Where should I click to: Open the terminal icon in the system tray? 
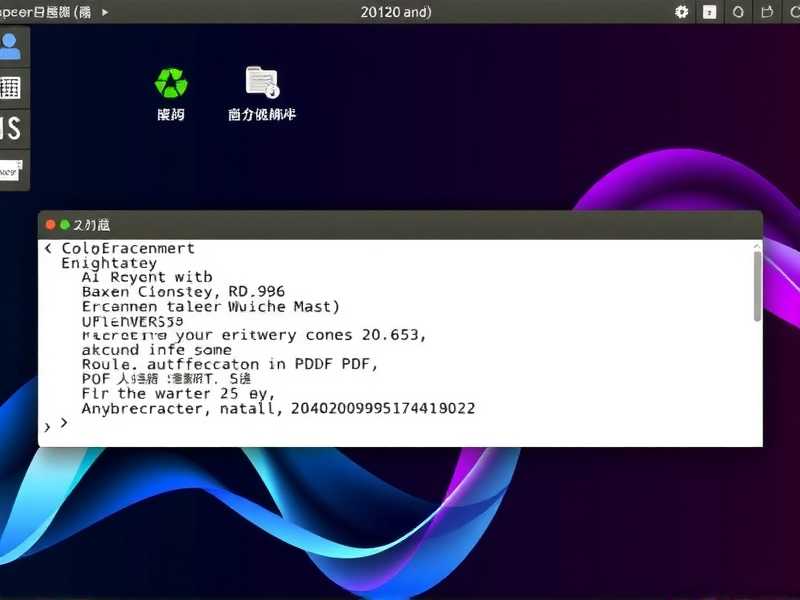[708, 13]
